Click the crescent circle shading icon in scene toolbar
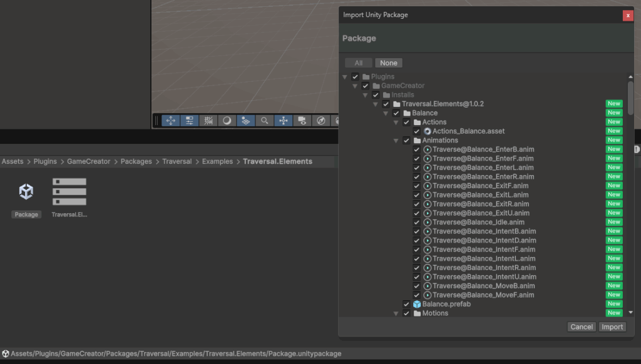The width and height of the screenshot is (641, 364). click(x=227, y=121)
